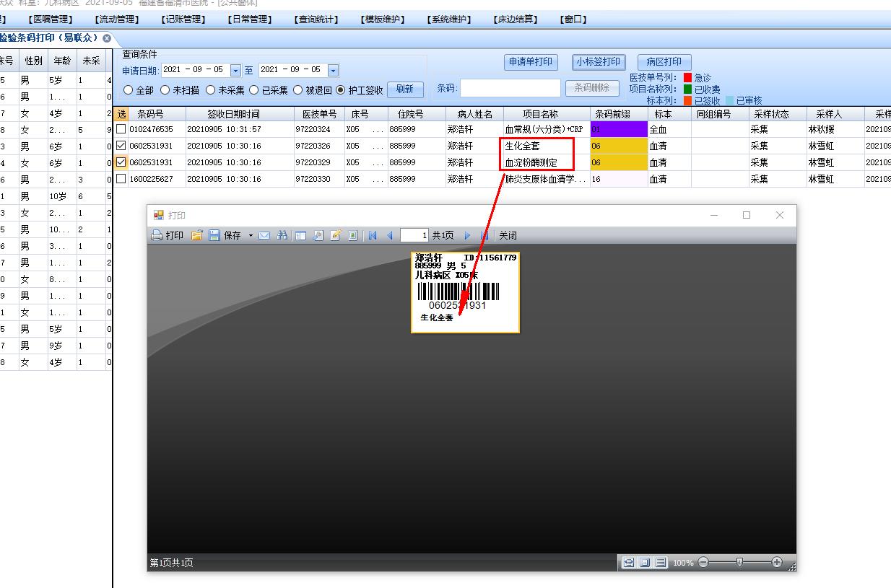Click the purple 01 barcode prefix cell

pos(619,129)
